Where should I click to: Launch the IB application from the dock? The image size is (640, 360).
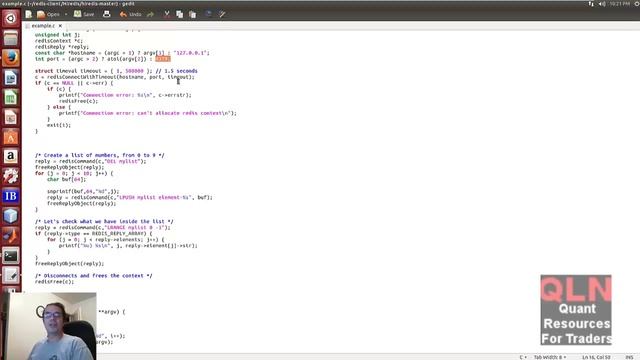[x=11, y=196]
